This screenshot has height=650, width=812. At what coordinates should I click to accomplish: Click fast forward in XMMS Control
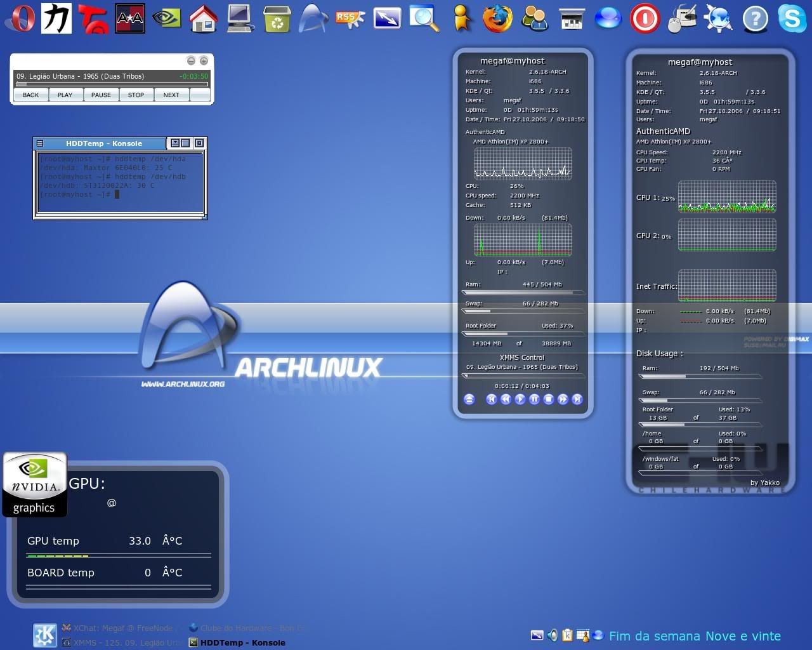(x=563, y=399)
